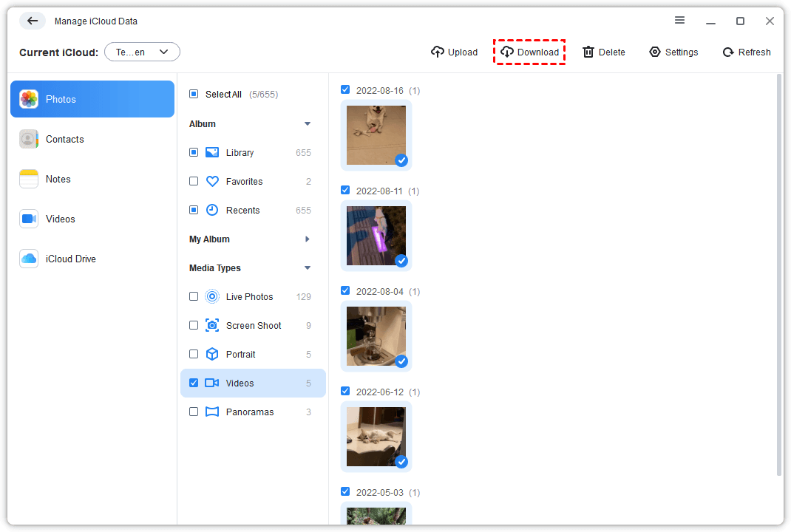
Task: Collapse the Album section arrow
Action: (308, 123)
